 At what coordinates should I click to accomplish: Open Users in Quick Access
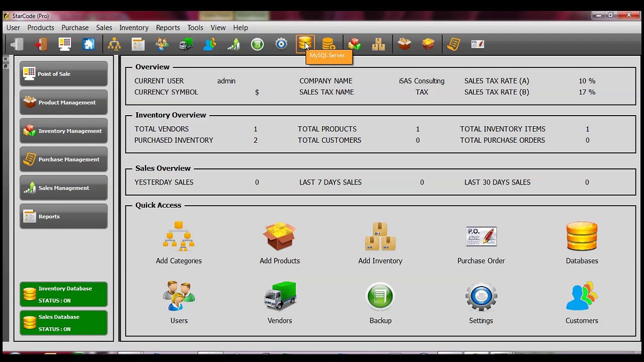pos(179,303)
